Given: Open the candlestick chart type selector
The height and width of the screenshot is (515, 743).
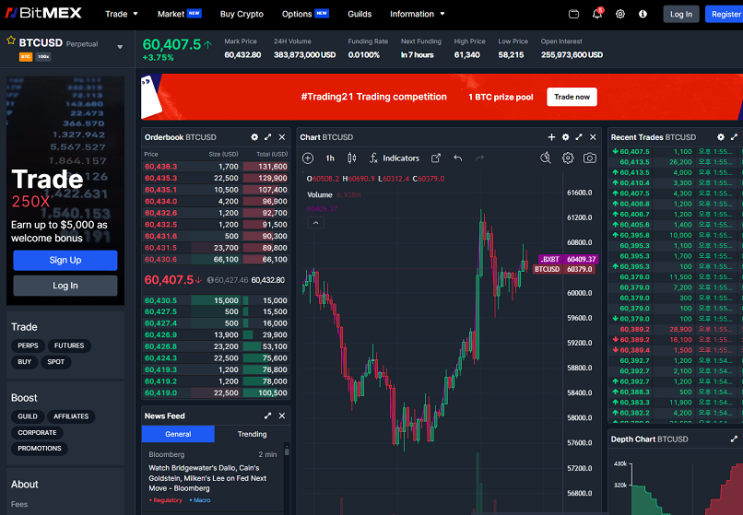Looking at the screenshot, I should click(352, 158).
